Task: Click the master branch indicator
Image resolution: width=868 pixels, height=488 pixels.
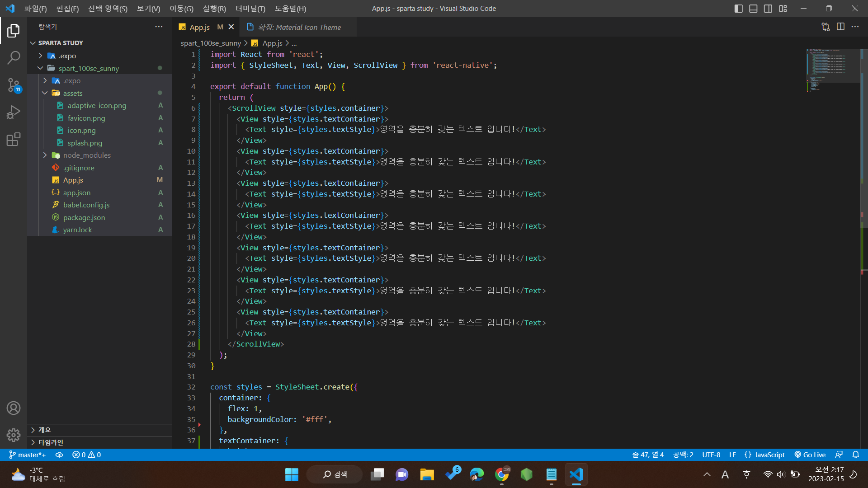Action: pos(28,455)
